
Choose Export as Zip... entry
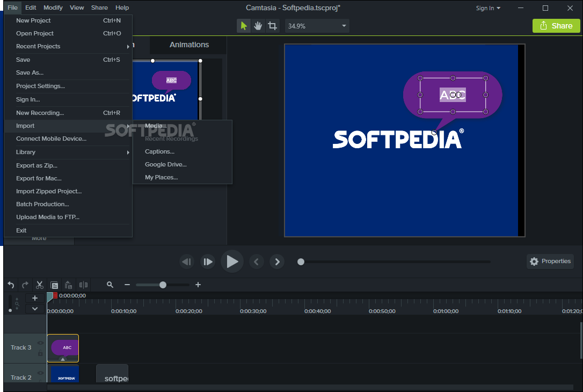point(68,165)
